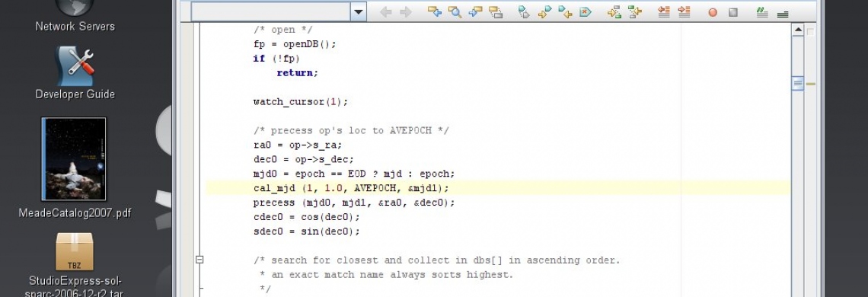This screenshot has width=868, height=297.
Task: Click the Find Selection magnifier icon
Action: tap(455, 12)
